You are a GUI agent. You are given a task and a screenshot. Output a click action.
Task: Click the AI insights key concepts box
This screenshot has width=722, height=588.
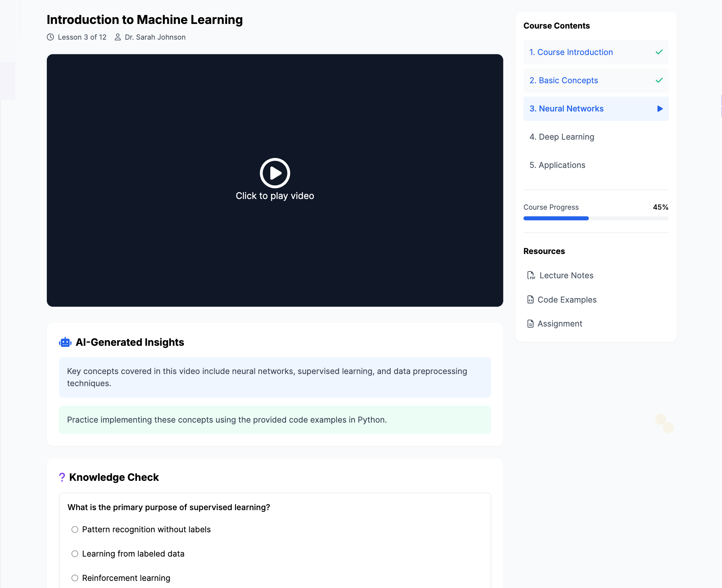pos(275,377)
